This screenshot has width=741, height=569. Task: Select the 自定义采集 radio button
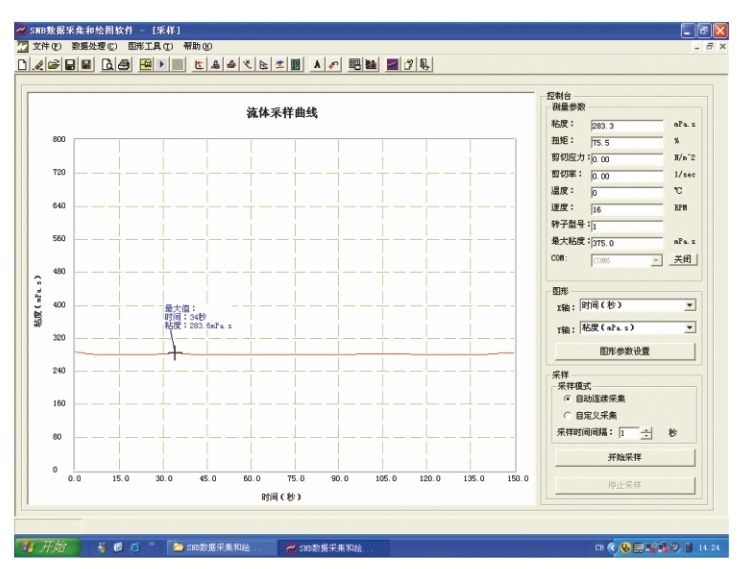click(x=568, y=415)
